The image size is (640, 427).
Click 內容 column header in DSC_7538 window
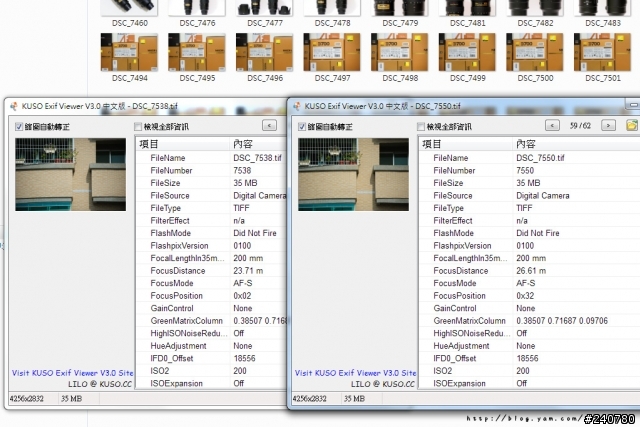coord(258,144)
